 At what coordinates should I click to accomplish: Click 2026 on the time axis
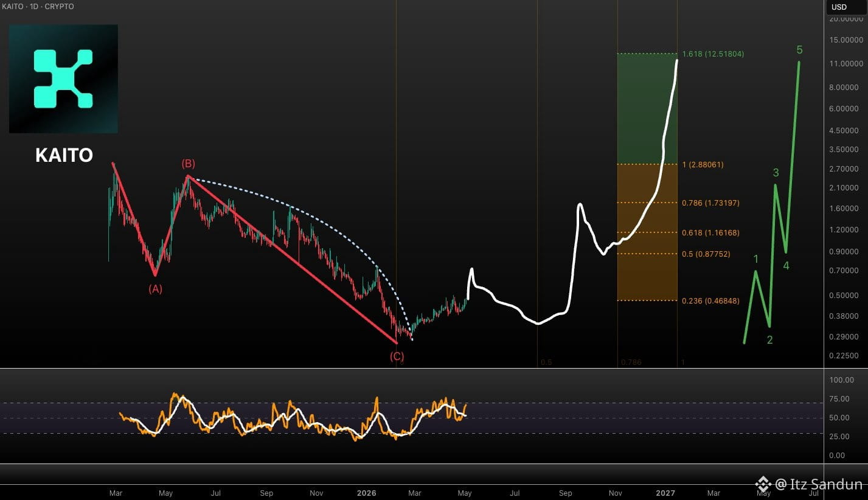click(x=367, y=493)
